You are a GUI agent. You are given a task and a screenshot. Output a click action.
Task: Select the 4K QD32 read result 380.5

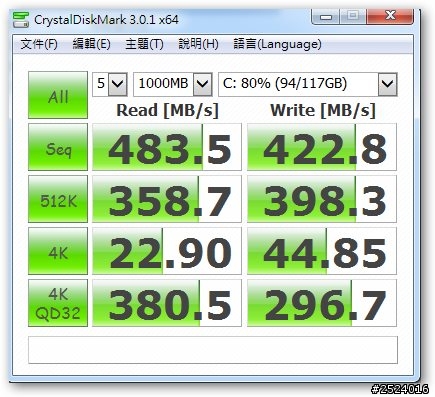pos(167,303)
